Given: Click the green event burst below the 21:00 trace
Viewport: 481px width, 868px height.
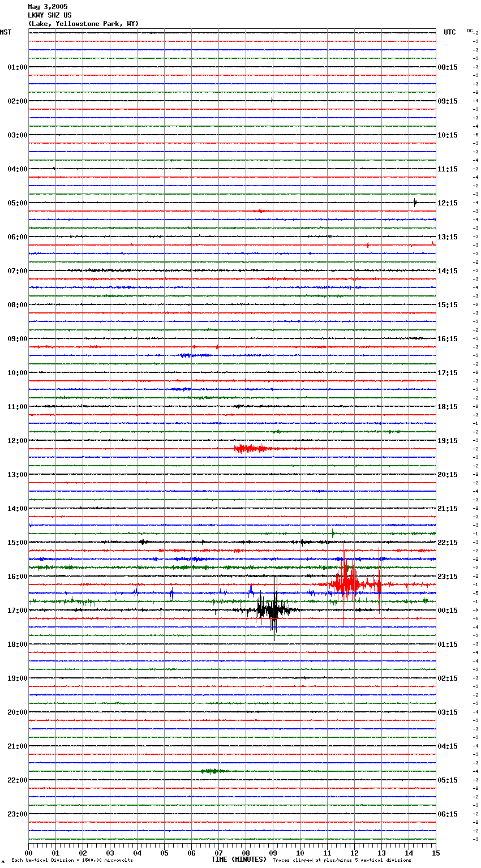Looking at the screenshot, I should tap(214, 771).
